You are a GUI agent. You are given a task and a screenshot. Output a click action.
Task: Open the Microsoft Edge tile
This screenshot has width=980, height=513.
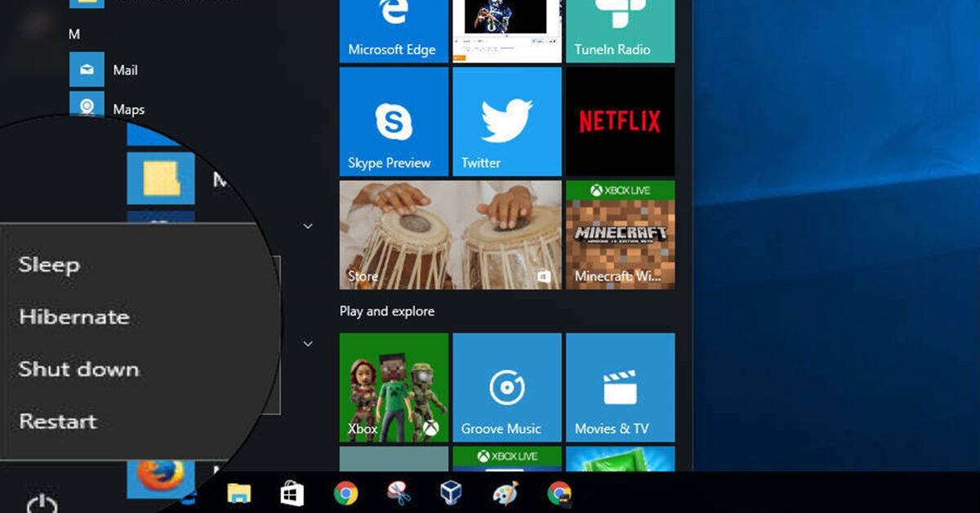click(x=394, y=31)
